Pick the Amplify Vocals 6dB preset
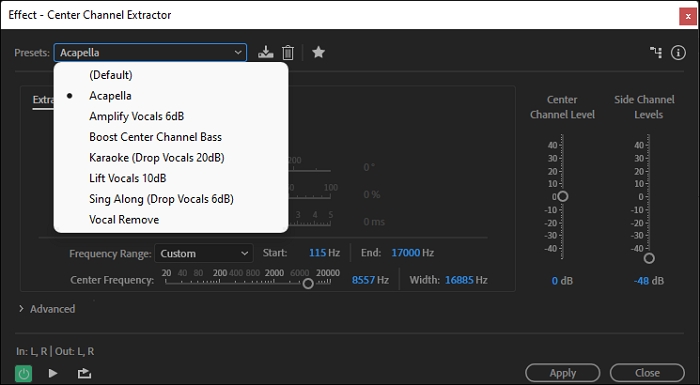 (x=171, y=116)
